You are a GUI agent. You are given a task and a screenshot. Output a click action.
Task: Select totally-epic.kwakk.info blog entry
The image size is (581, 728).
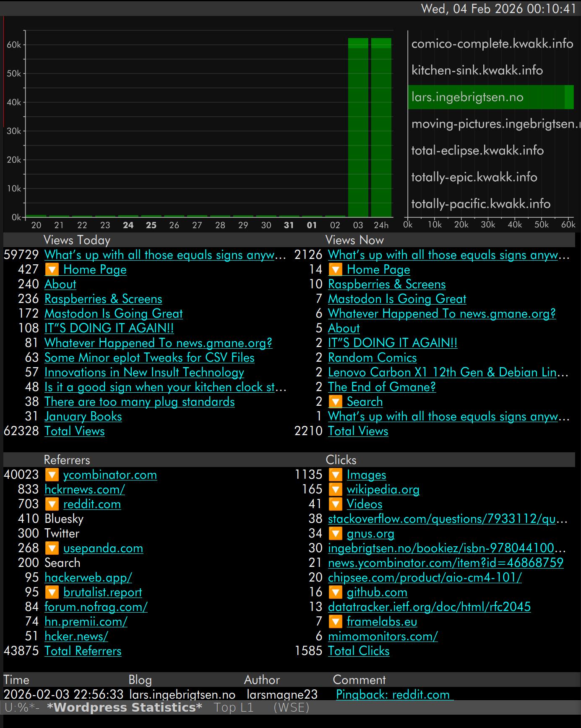point(474,177)
